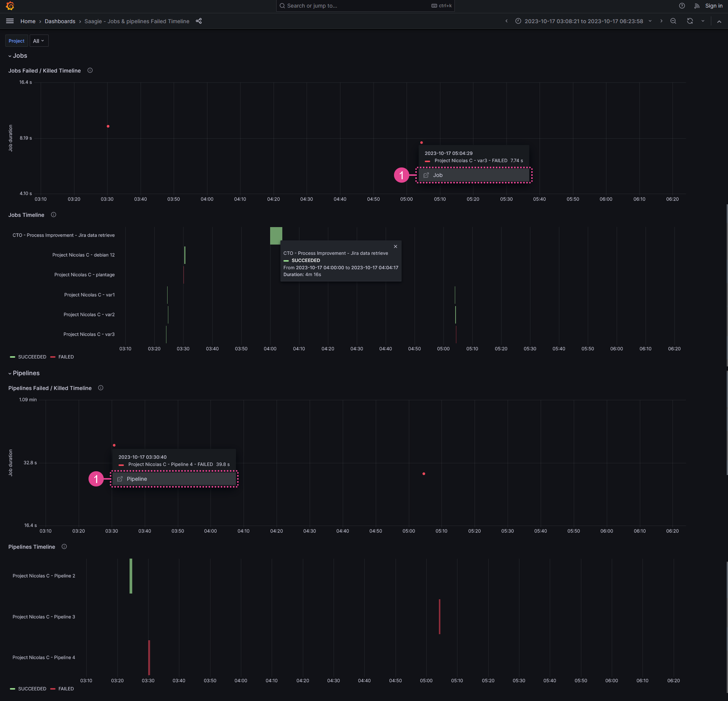
Task: Click the debian 12 succeeded bar
Action: [185, 255]
